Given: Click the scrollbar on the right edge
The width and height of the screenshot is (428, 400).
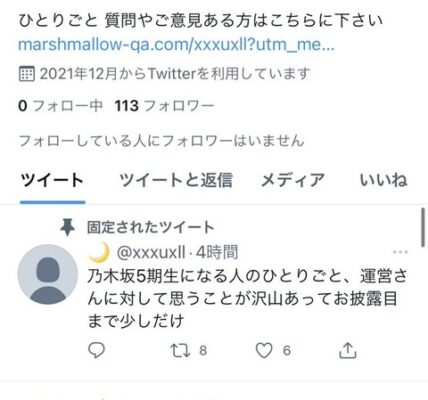Looking at the screenshot, I should (423, 228).
